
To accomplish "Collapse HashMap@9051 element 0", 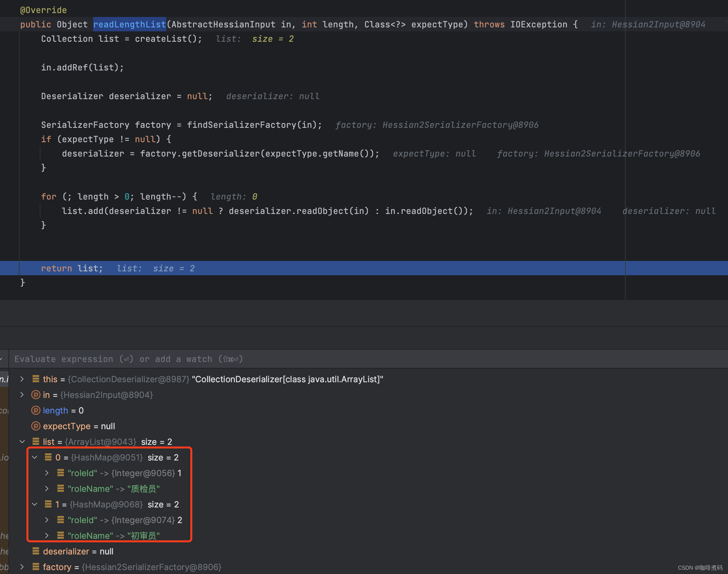I will pos(35,457).
